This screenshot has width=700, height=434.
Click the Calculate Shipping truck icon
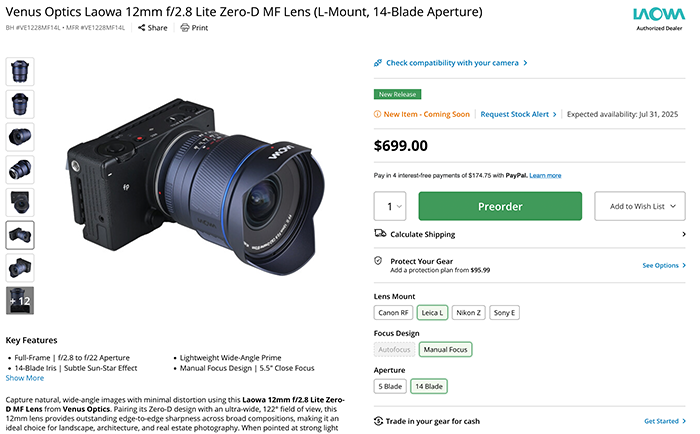[380, 234]
